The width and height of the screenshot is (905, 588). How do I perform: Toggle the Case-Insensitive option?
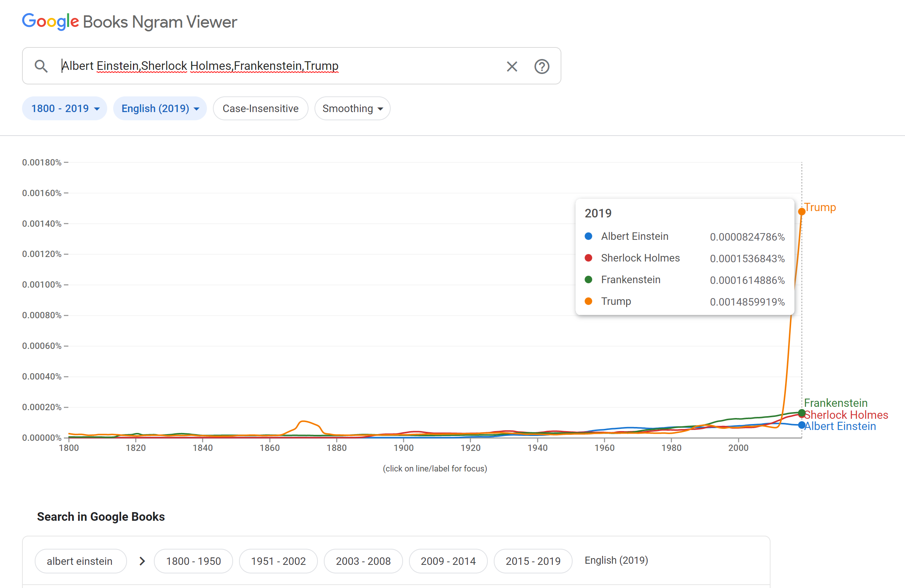pos(260,108)
